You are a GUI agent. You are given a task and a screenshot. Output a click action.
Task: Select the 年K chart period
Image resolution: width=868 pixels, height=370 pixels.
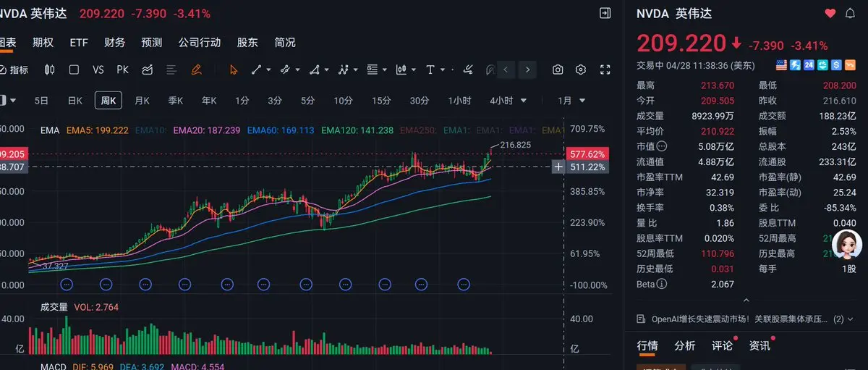pyautogui.click(x=209, y=101)
